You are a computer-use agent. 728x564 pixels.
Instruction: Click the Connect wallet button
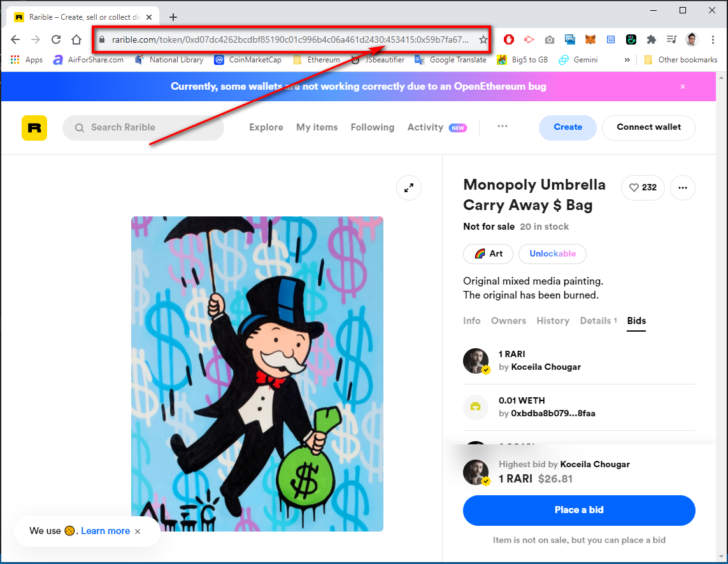pyautogui.click(x=648, y=127)
